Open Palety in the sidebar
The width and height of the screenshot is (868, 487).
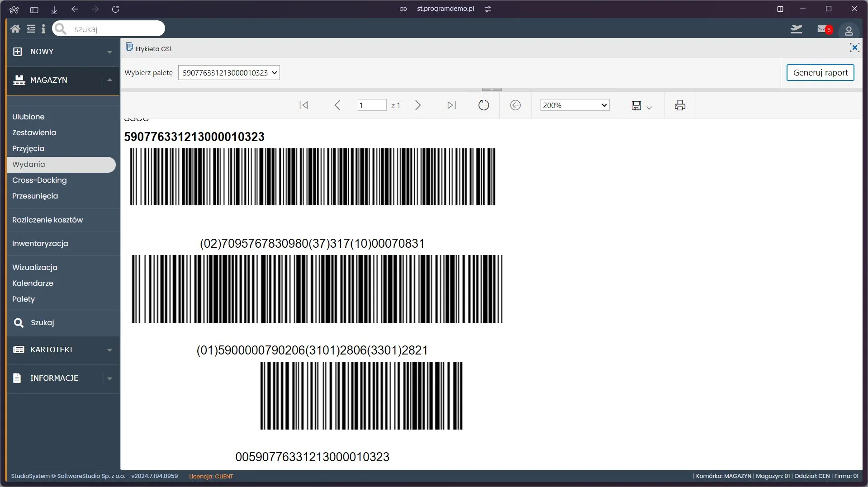24,299
